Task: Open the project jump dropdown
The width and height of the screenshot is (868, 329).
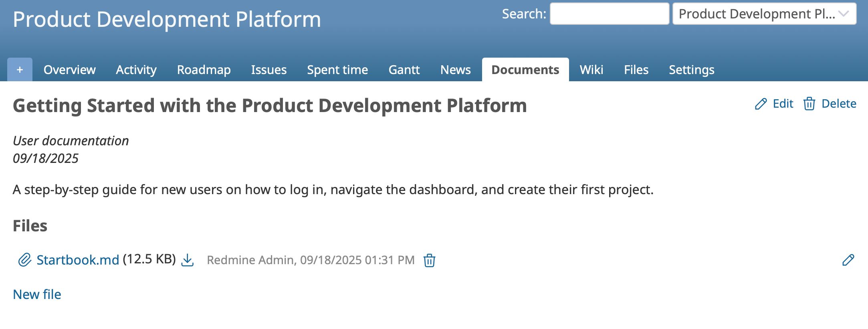Action: click(764, 14)
